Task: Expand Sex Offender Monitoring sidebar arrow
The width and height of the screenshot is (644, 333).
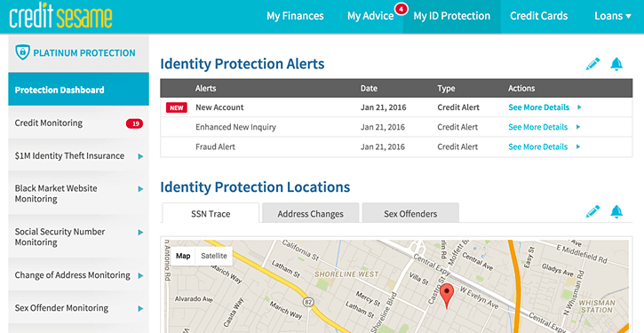Action: tap(140, 308)
